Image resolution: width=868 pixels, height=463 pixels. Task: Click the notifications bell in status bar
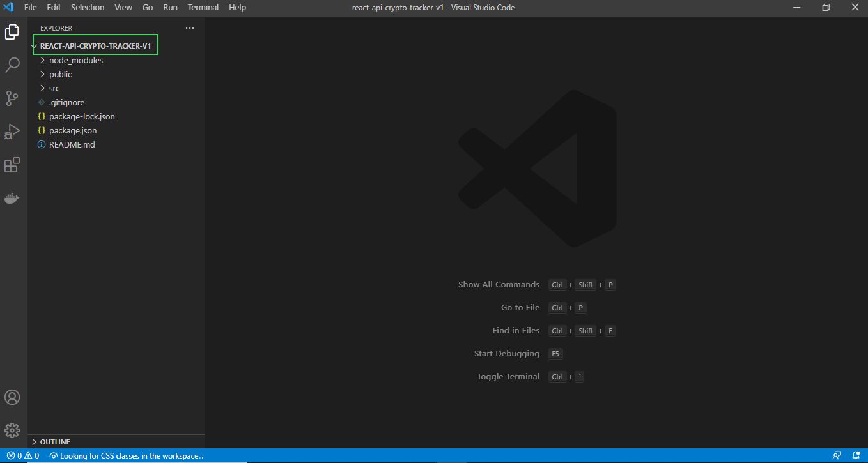856,456
